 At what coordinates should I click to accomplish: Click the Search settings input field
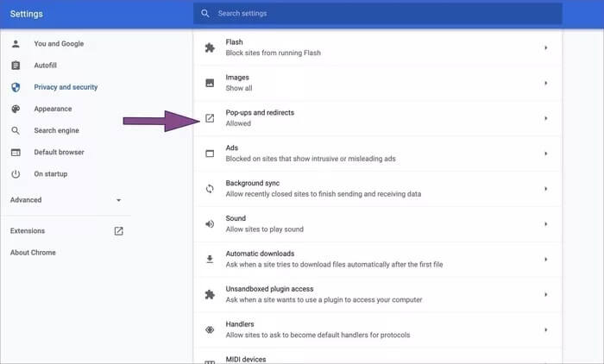click(x=378, y=14)
